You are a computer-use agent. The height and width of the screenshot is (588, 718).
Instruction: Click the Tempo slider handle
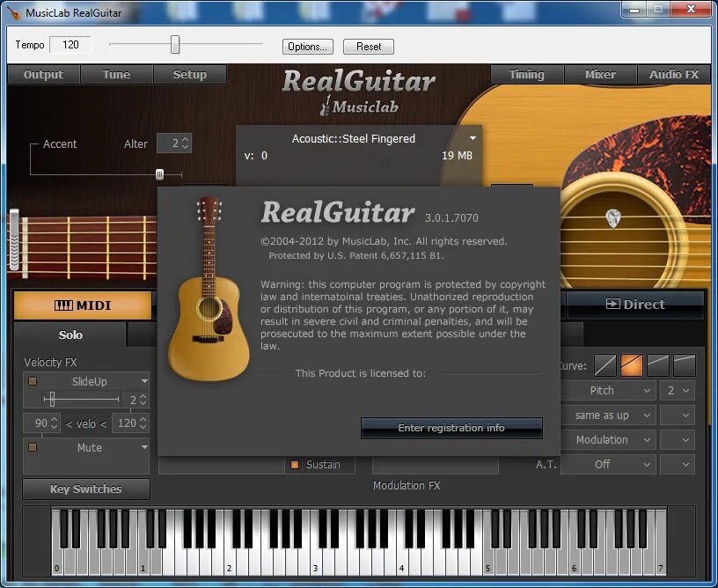click(x=175, y=44)
